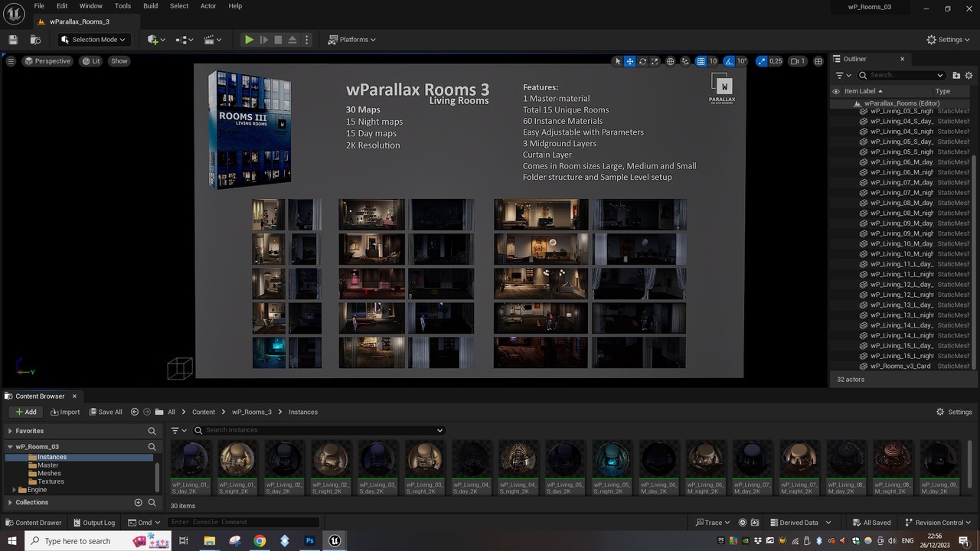Open the Browse to asset in Content Browser icon

point(35,40)
